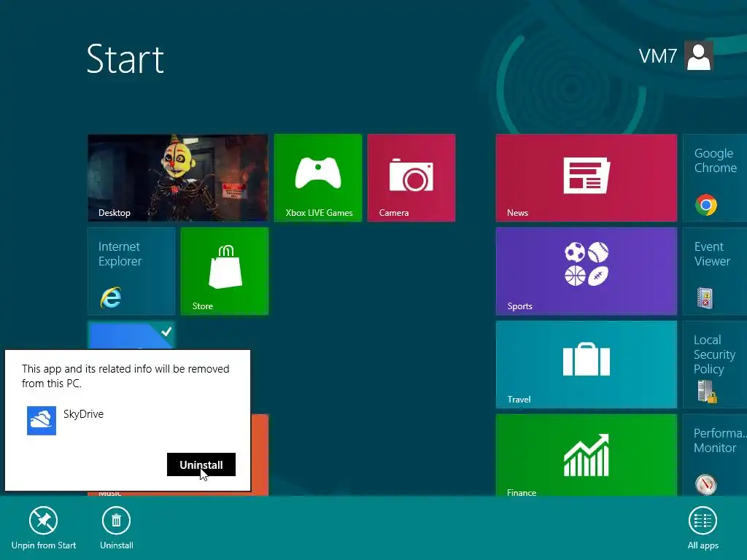Open the Travel tile
Screen dimensions: 747x560
coord(586,365)
